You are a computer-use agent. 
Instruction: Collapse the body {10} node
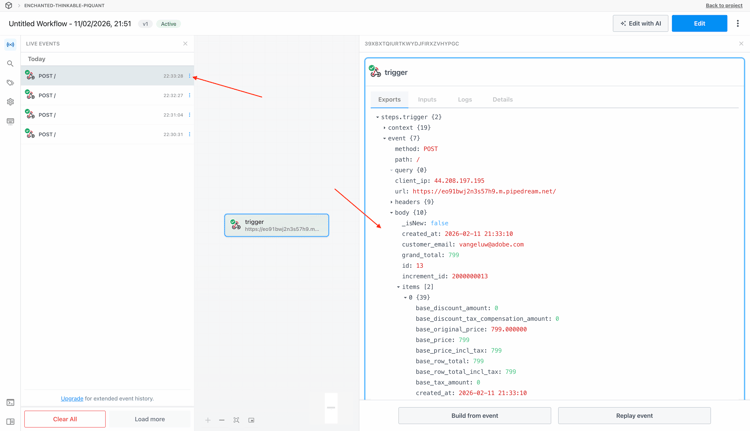tap(391, 212)
